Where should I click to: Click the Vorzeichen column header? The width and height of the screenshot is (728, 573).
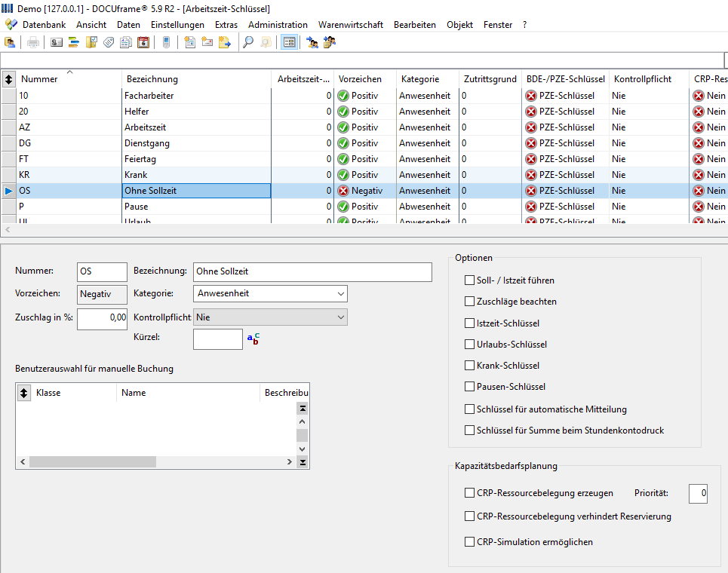point(365,79)
